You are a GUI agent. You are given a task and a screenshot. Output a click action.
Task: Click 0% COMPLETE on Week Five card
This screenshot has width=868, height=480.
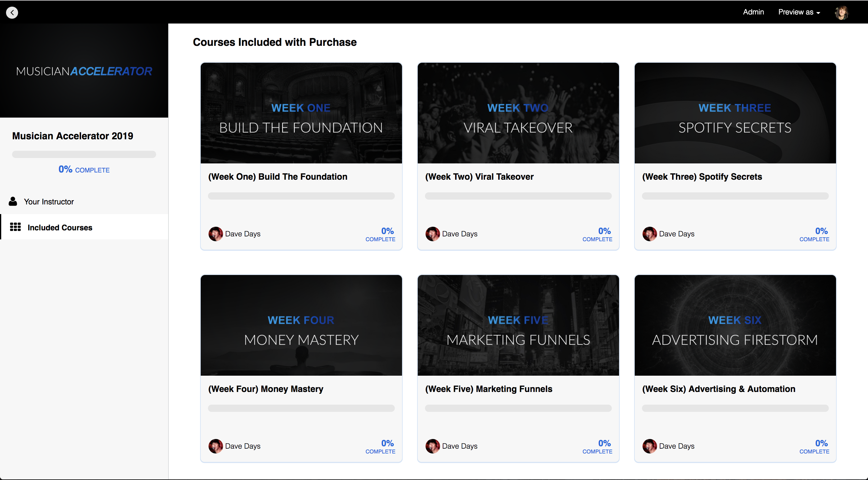597,447
